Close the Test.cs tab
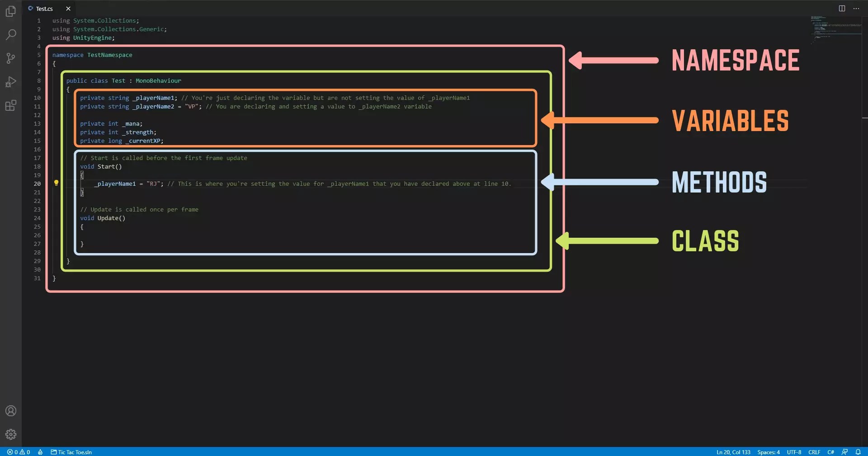Image resolution: width=868 pixels, height=456 pixels. 68,9
